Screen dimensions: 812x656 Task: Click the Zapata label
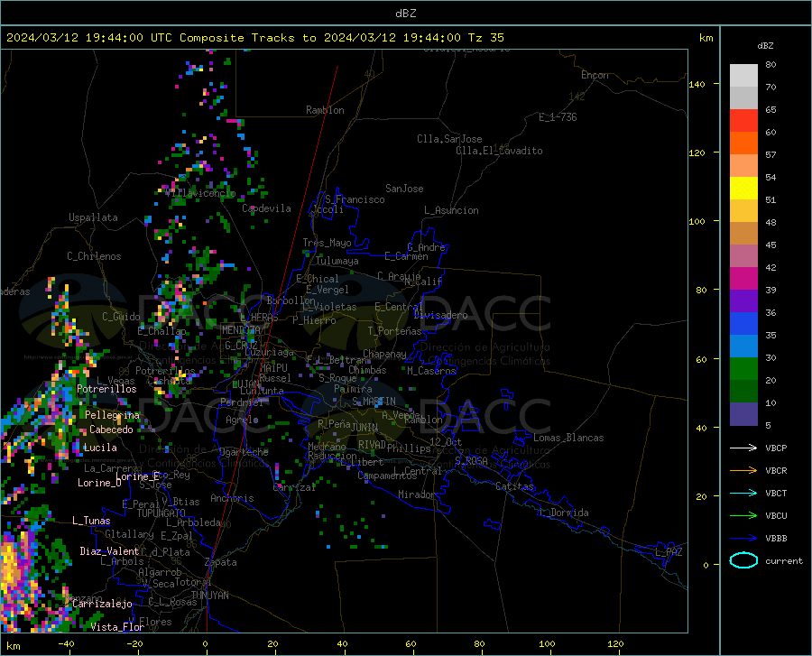tap(221, 562)
